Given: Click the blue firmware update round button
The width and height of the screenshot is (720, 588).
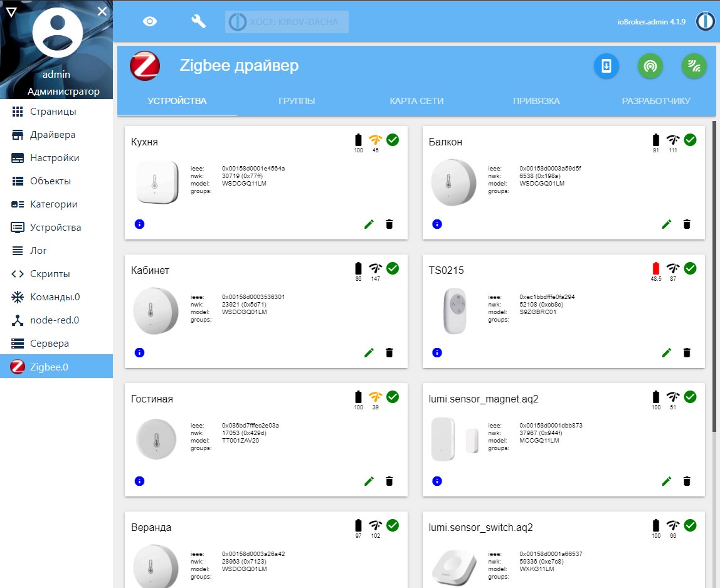Looking at the screenshot, I should [606, 66].
